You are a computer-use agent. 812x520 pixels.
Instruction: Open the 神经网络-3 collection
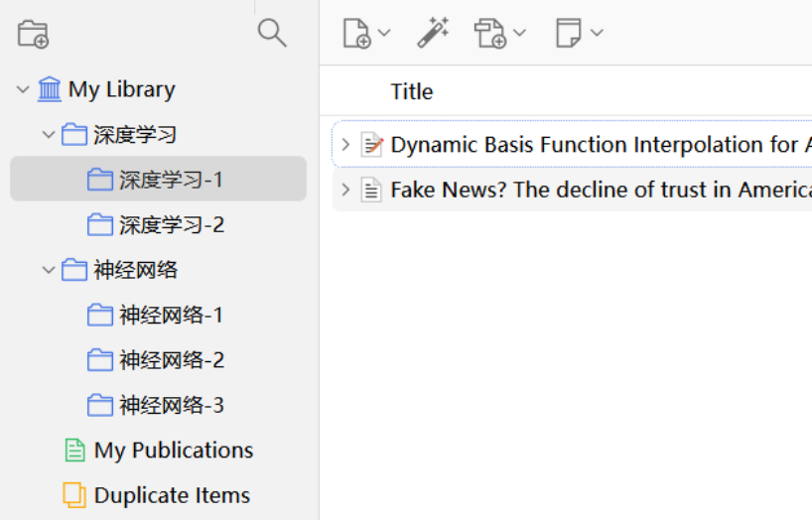pos(171,406)
